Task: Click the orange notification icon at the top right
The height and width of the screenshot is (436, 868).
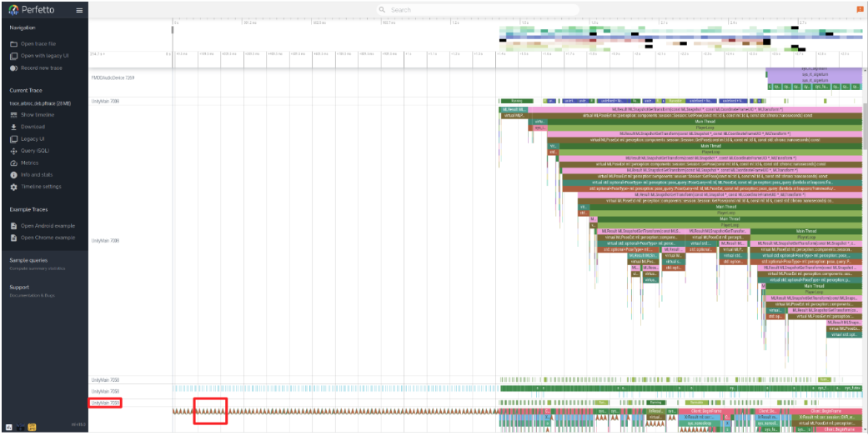Action: [x=860, y=8]
